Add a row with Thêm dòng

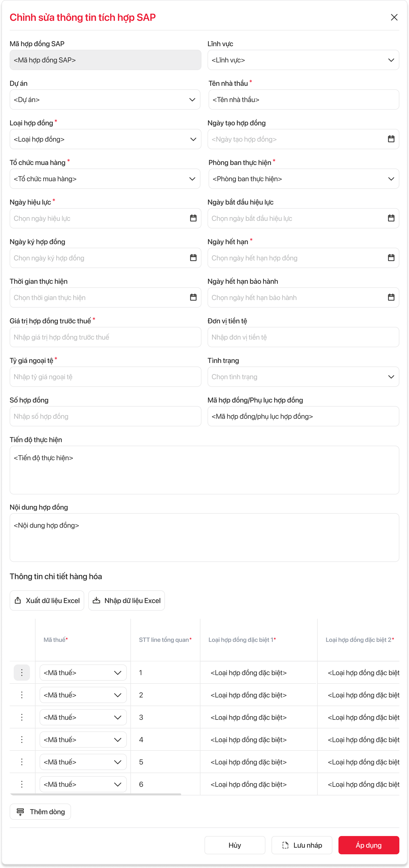[40, 812]
